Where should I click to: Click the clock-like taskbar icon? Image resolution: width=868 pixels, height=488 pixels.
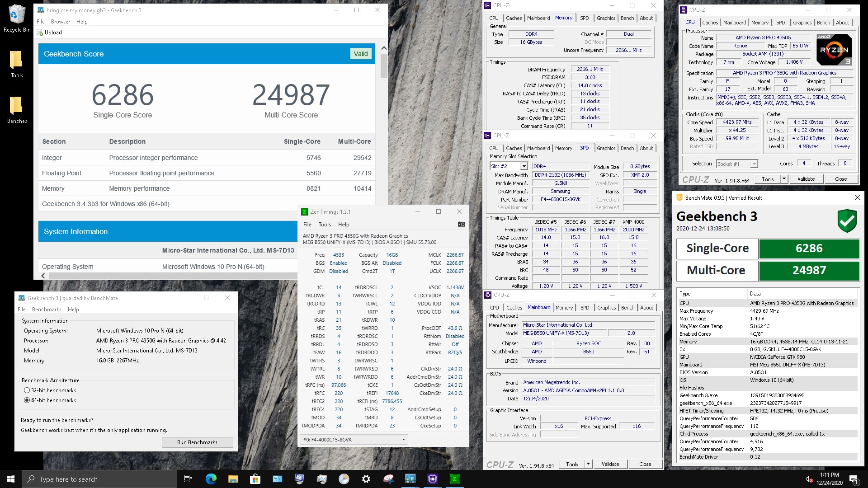[344, 479]
